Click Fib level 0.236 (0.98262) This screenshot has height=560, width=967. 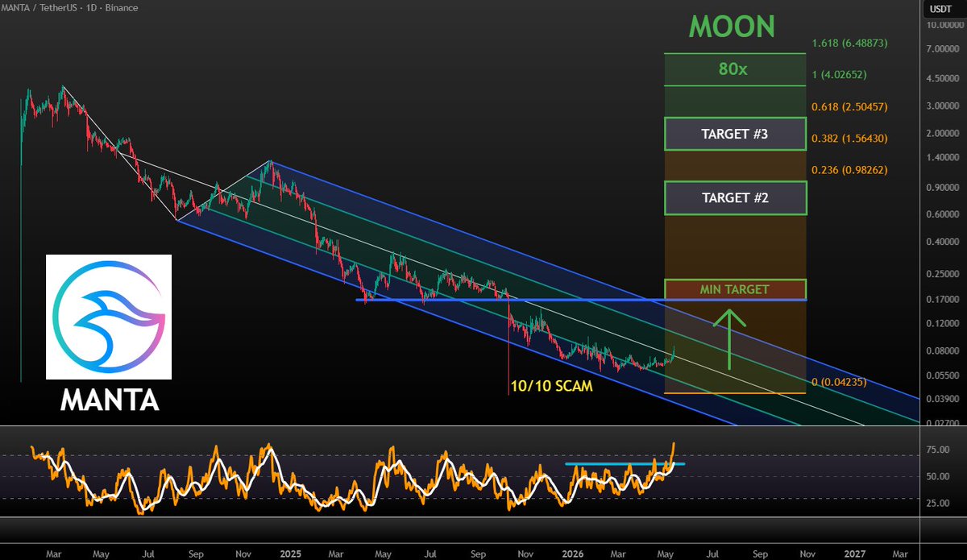(849, 171)
